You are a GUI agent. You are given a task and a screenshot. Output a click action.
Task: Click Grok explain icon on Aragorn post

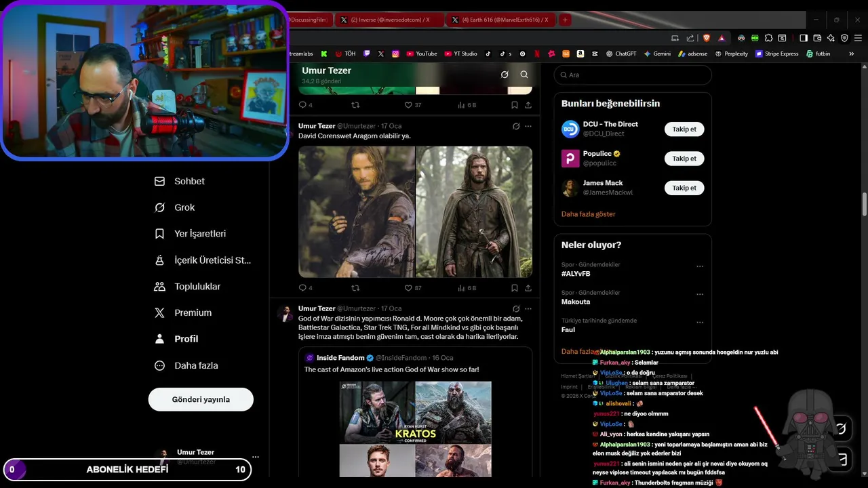coord(516,126)
